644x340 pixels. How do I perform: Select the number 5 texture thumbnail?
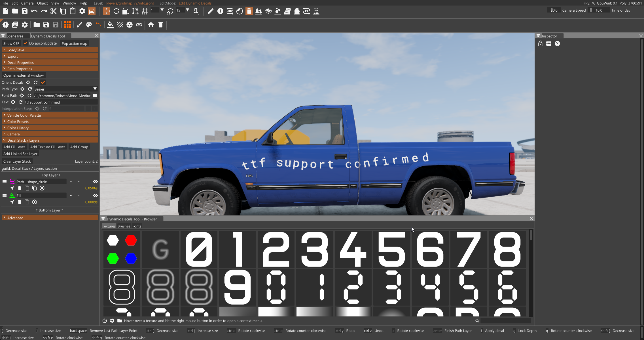coord(391,249)
